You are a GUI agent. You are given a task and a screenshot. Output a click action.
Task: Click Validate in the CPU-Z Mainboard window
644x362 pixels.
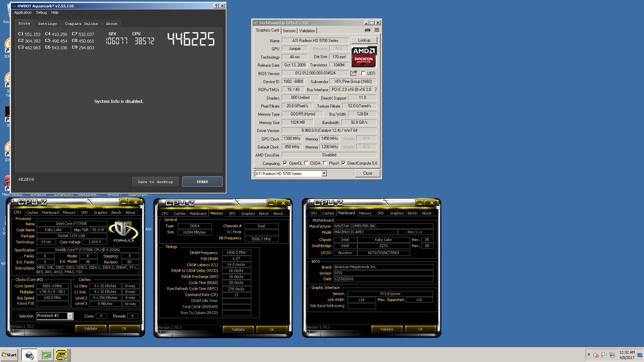[x=387, y=329]
